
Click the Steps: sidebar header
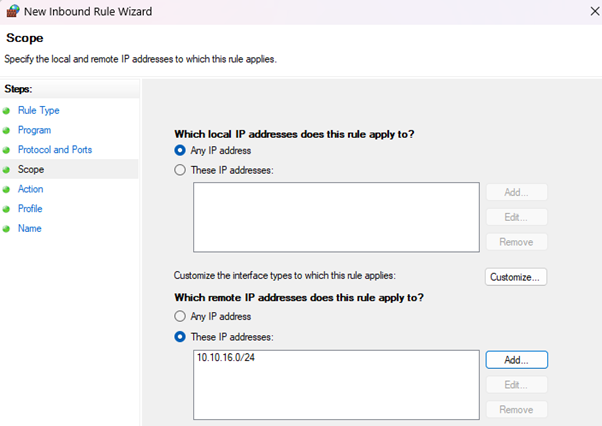point(18,89)
